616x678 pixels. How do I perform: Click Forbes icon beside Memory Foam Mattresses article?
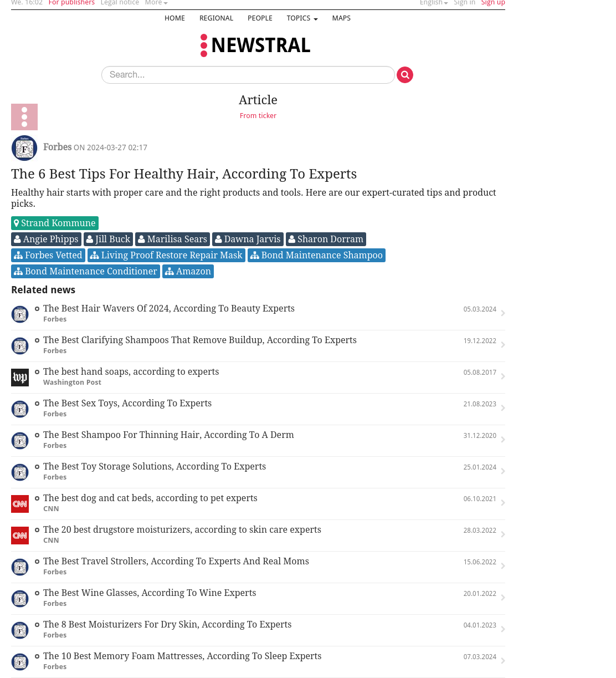click(x=20, y=662)
